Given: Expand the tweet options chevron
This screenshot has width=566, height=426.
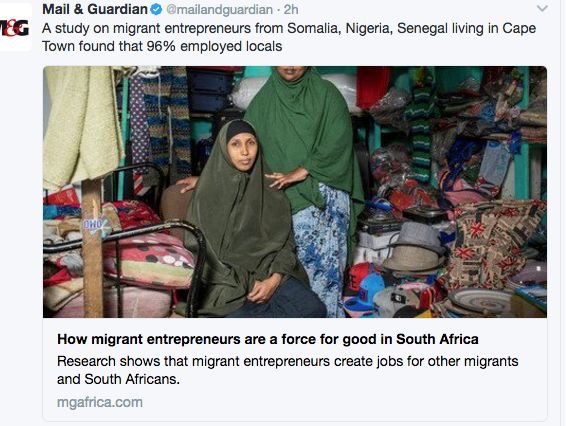Looking at the screenshot, I should 542,8.
